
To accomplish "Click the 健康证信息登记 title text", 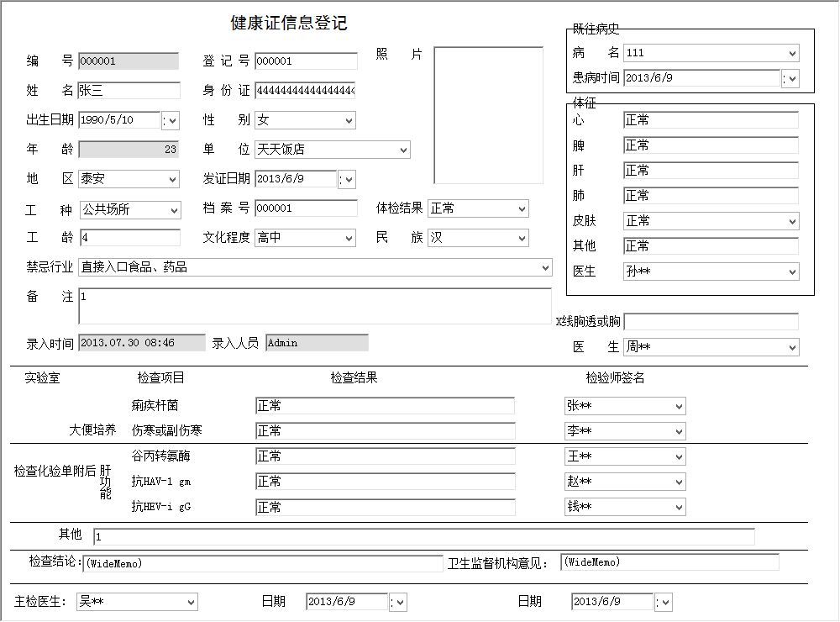I will tap(289, 23).
